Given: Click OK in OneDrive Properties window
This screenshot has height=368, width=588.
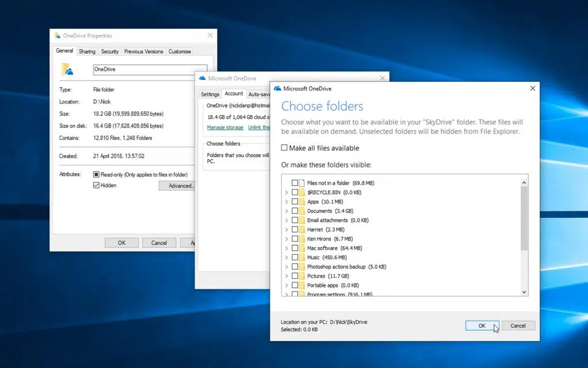Looking at the screenshot, I should pyautogui.click(x=122, y=243).
